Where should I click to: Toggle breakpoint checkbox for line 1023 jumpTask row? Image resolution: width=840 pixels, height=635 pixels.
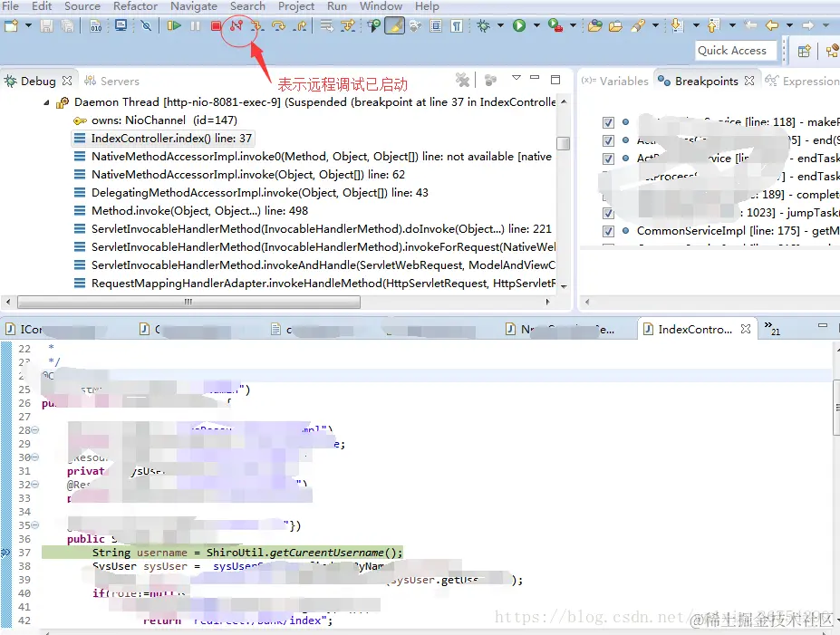tap(608, 213)
